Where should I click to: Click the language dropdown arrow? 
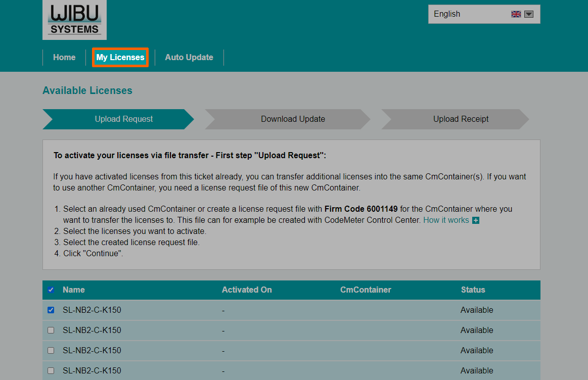point(529,14)
